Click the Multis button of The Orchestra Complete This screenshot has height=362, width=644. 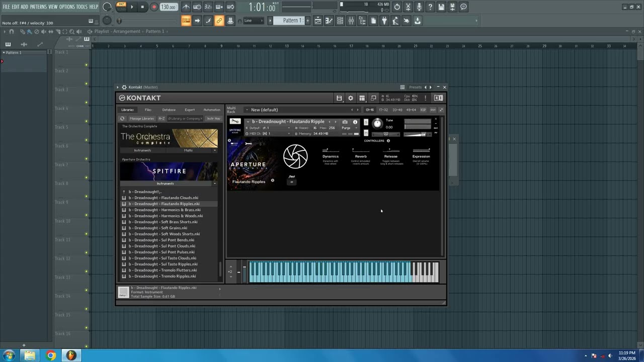point(188,150)
